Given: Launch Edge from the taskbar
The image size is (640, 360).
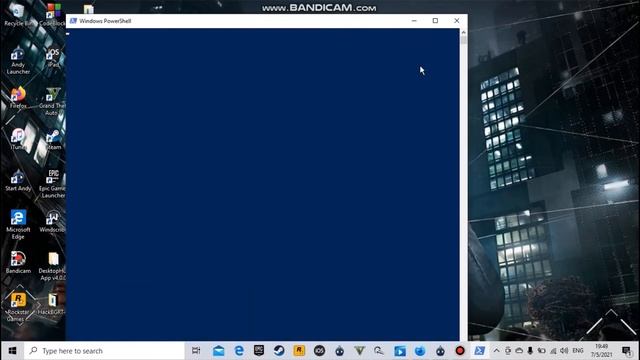Looking at the screenshot, I should coord(239,351).
